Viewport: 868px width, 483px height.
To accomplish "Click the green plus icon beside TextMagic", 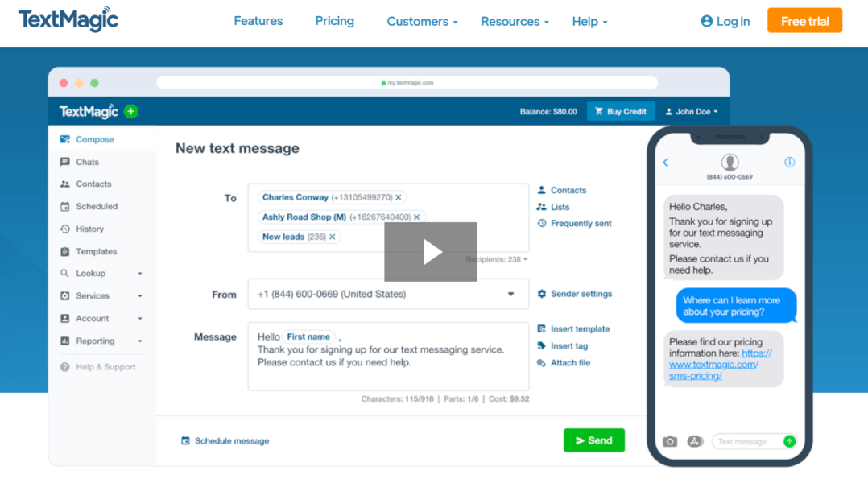I will pyautogui.click(x=131, y=111).
